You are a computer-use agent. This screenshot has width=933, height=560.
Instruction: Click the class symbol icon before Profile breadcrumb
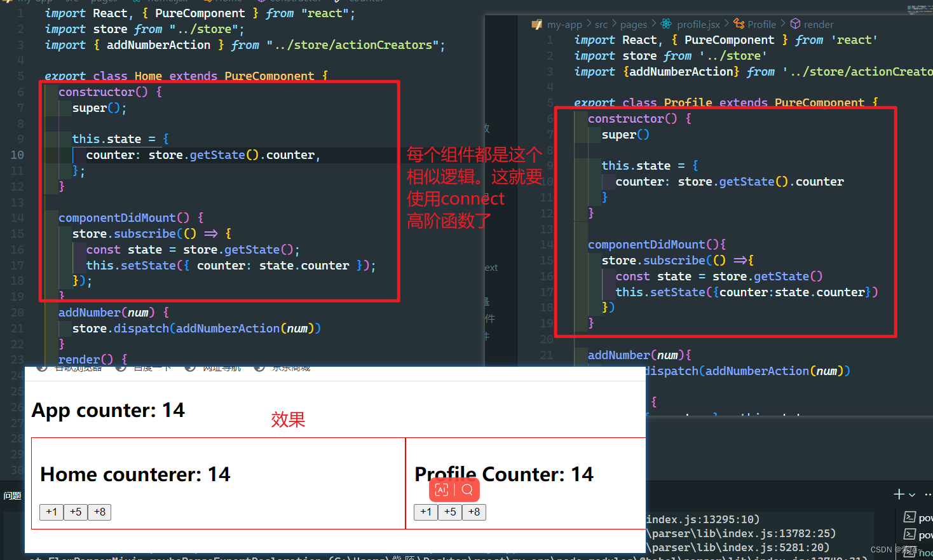[x=739, y=24]
